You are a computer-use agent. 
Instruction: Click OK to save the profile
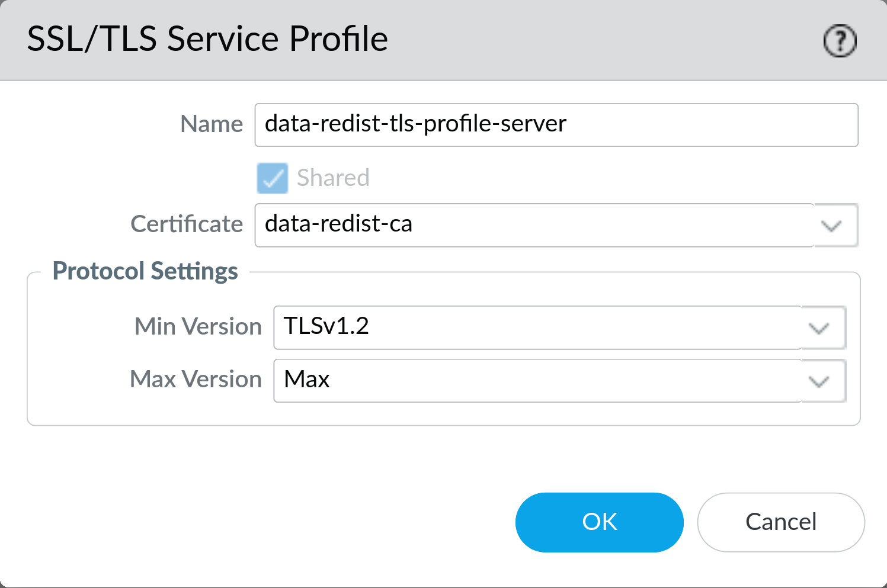tap(599, 522)
